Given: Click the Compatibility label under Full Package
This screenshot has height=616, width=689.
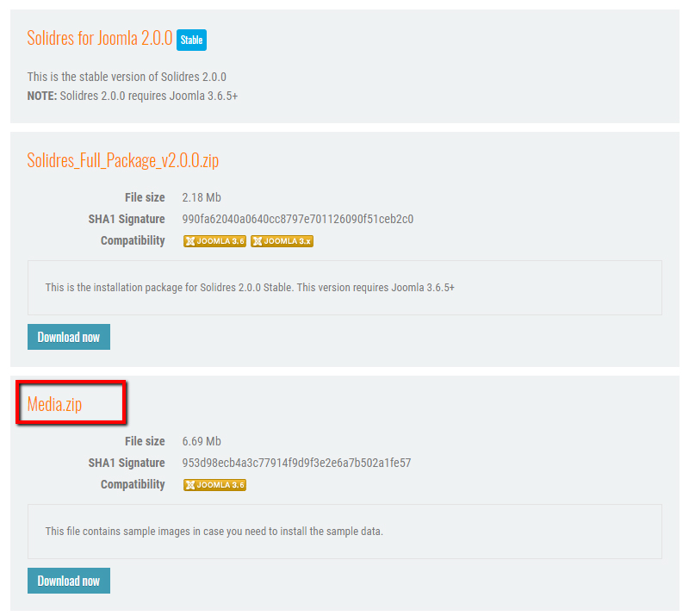Looking at the screenshot, I should pos(133,240).
